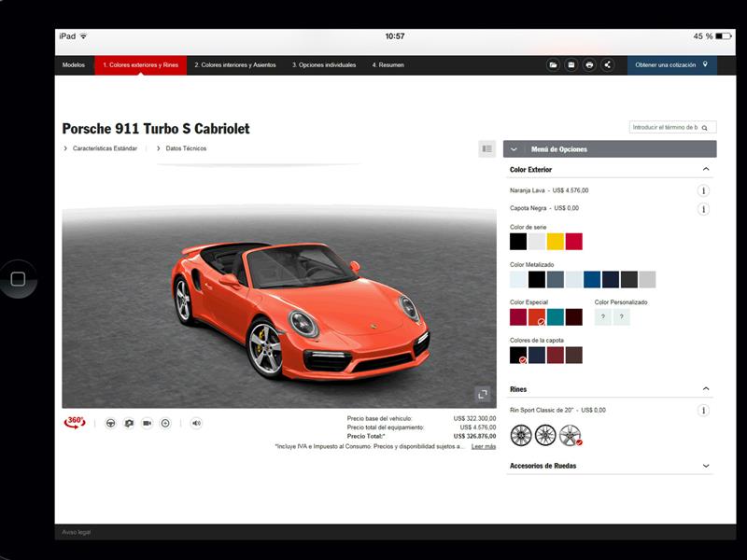The width and height of the screenshot is (747, 560).
Task: Toggle info for Capota Negra option
Action: pos(703,210)
